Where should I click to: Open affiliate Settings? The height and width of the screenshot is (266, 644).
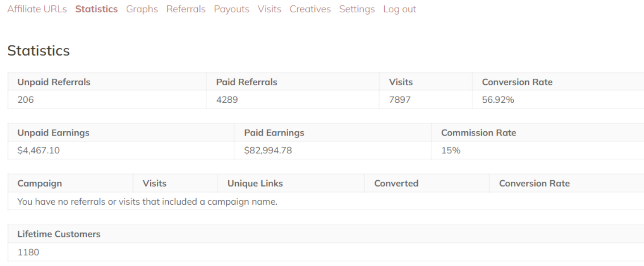(357, 9)
